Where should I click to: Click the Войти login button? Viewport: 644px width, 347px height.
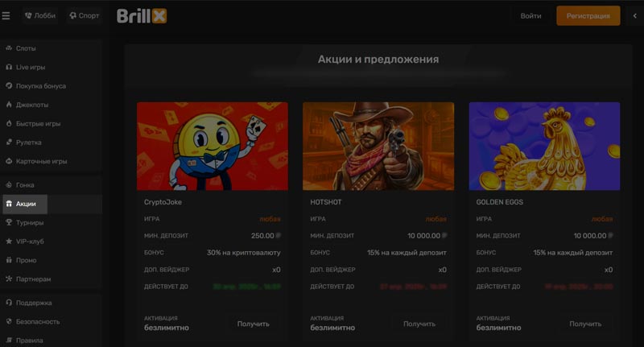coord(530,16)
